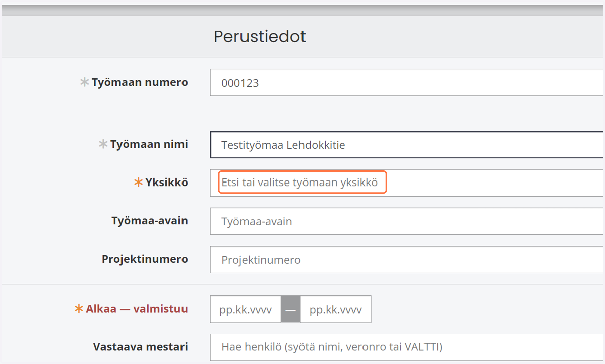
Task: Set the end date in valmistuu field
Action: tap(336, 309)
